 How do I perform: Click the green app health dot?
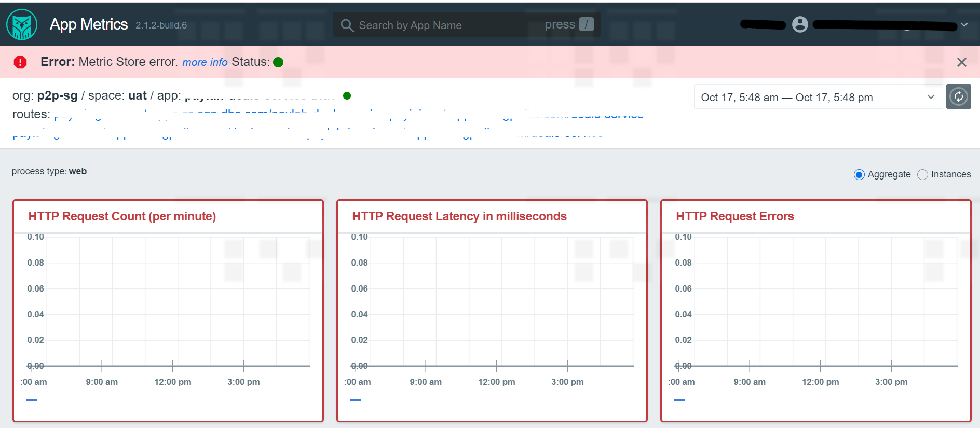click(x=347, y=95)
